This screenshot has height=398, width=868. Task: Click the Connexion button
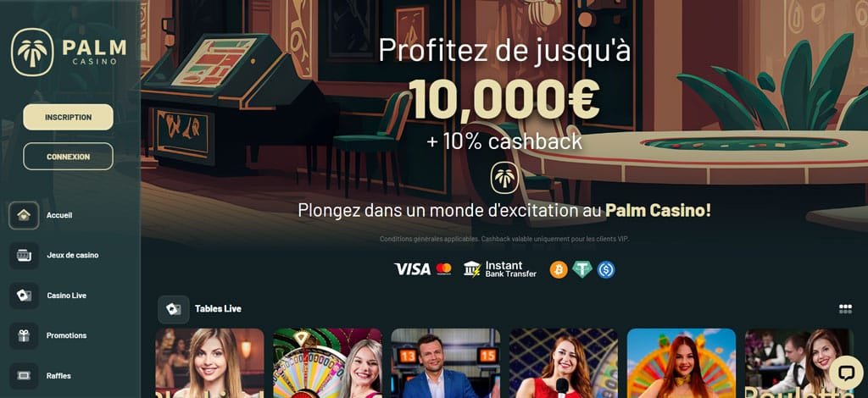tap(68, 157)
